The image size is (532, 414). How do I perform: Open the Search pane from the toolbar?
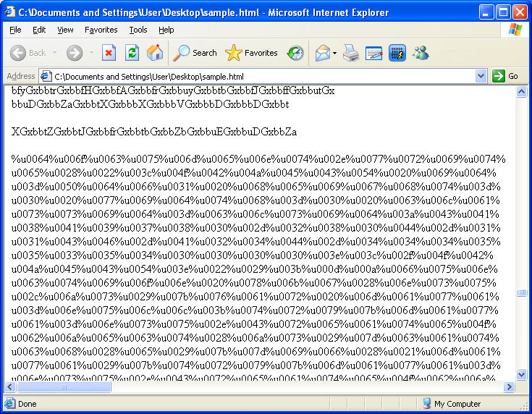point(195,53)
